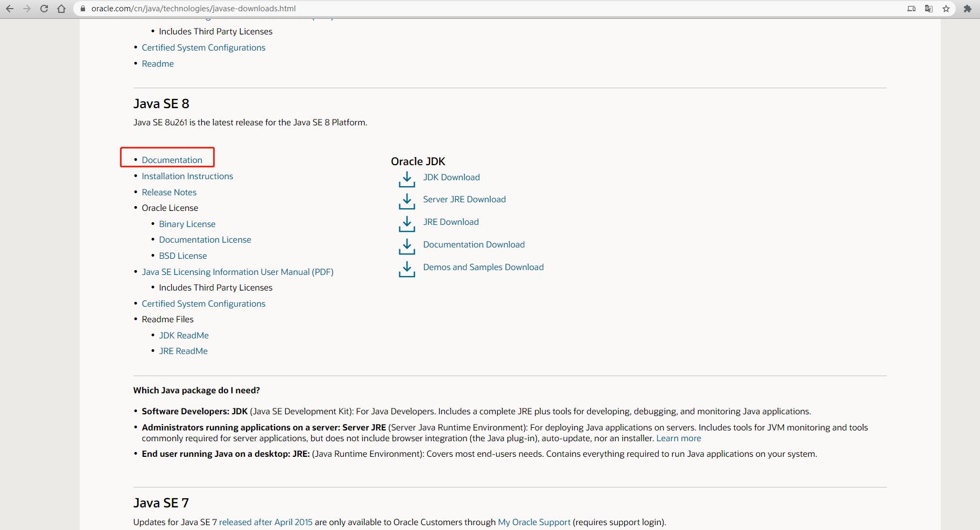Click the Server JRE Download link
980x530 pixels.
tap(464, 199)
